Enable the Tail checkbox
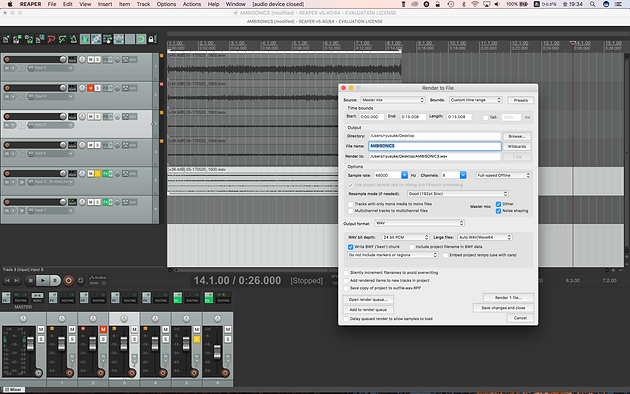Screen dimensions: 630x394 (x=485, y=117)
